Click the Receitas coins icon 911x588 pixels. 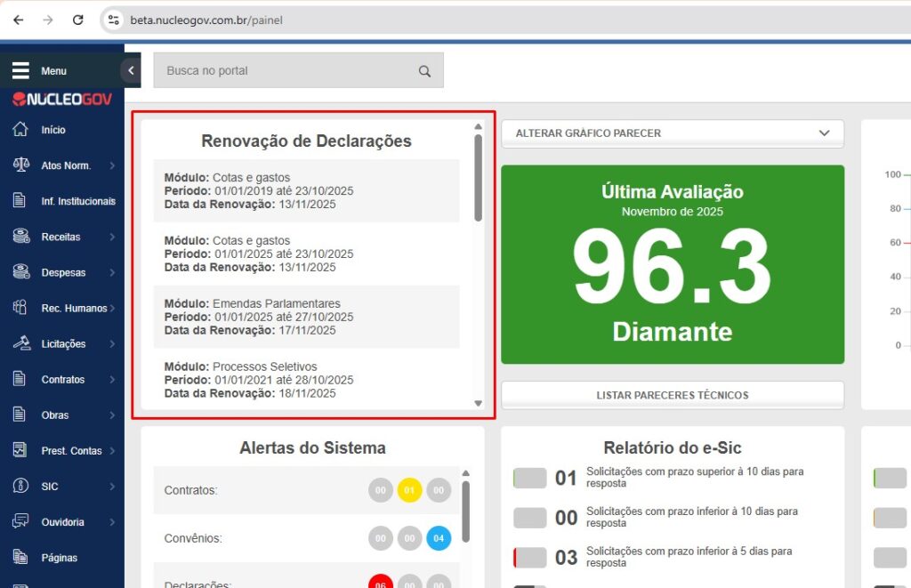pyautogui.click(x=20, y=237)
